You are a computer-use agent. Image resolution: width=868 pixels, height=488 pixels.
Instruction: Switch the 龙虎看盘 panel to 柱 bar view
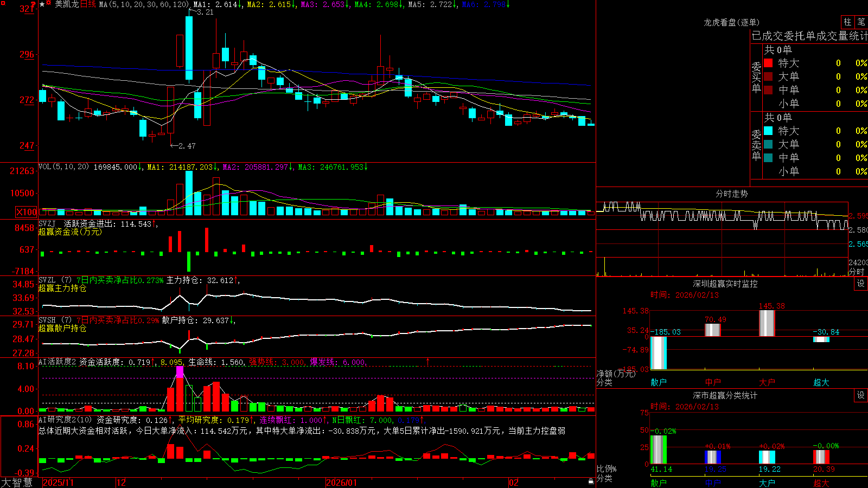(x=847, y=22)
